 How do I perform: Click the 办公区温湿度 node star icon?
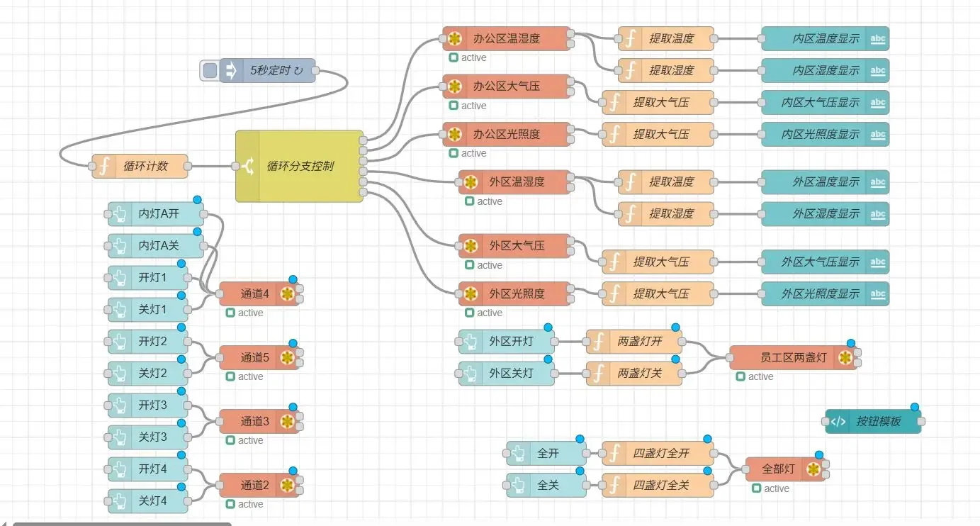[455, 38]
